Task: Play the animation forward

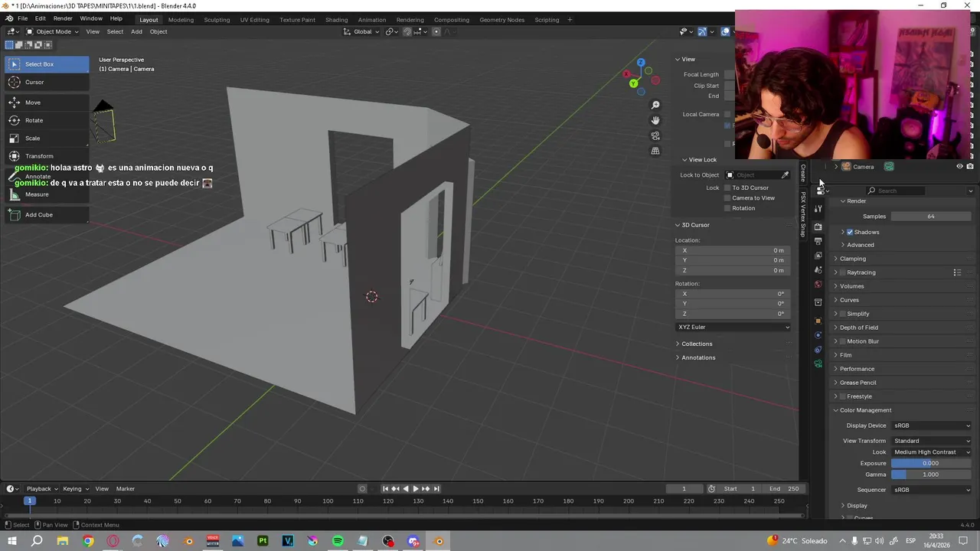Action: (416, 489)
